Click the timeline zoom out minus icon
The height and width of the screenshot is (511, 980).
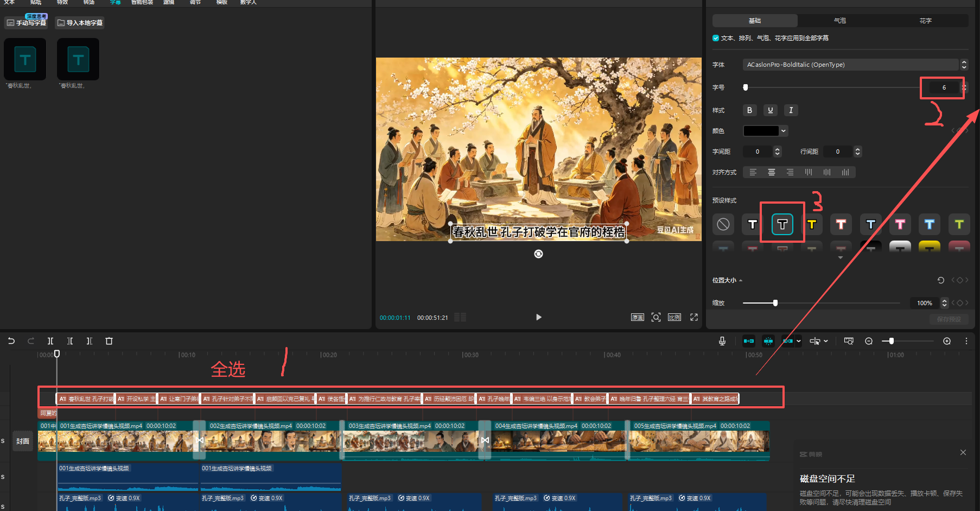(869, 341)
